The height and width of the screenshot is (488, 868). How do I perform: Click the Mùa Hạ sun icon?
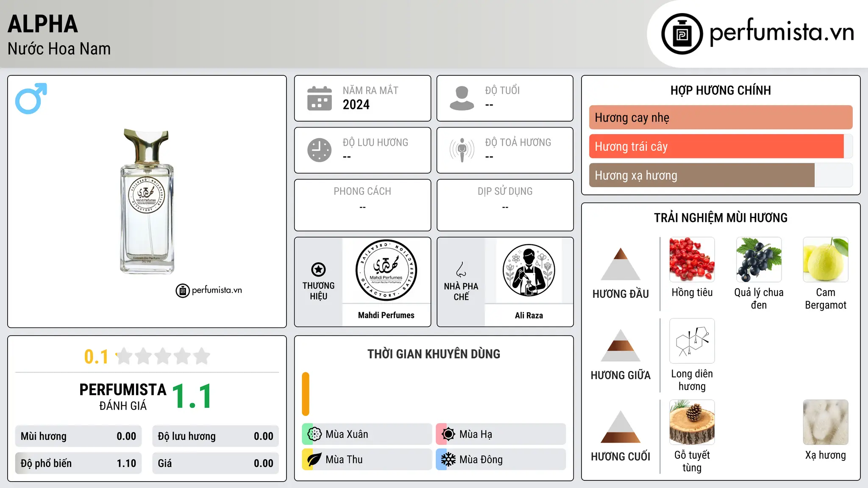click(x=448, y=434)
